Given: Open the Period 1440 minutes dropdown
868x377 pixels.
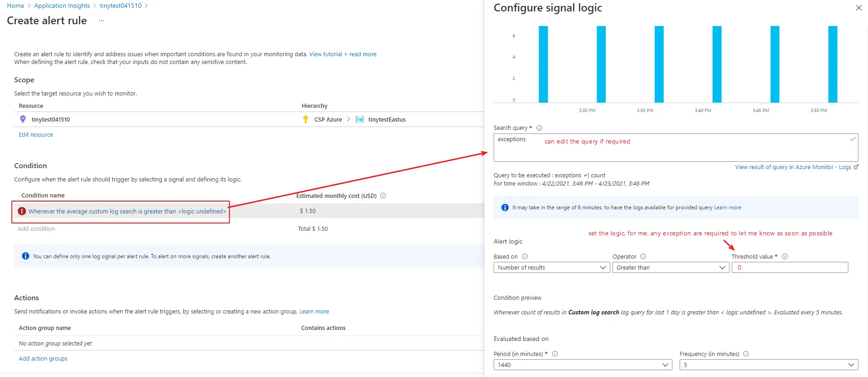Looking at the screenshot, I should [x=583, y=365].
